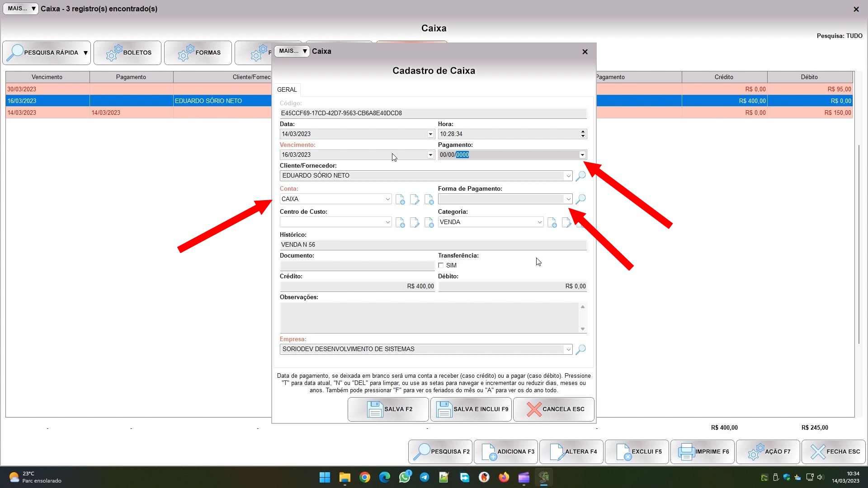Image resolution: width=868 pixels, height=488 pixels.
Task: Click add new Centro de Custo icon
Action: [x=400, y=222]
